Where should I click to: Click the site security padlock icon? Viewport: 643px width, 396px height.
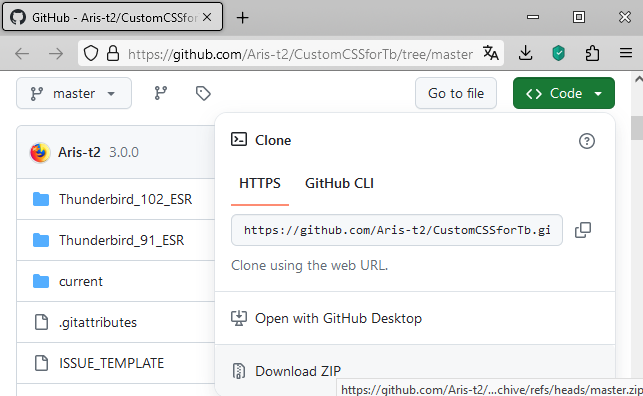113,53
